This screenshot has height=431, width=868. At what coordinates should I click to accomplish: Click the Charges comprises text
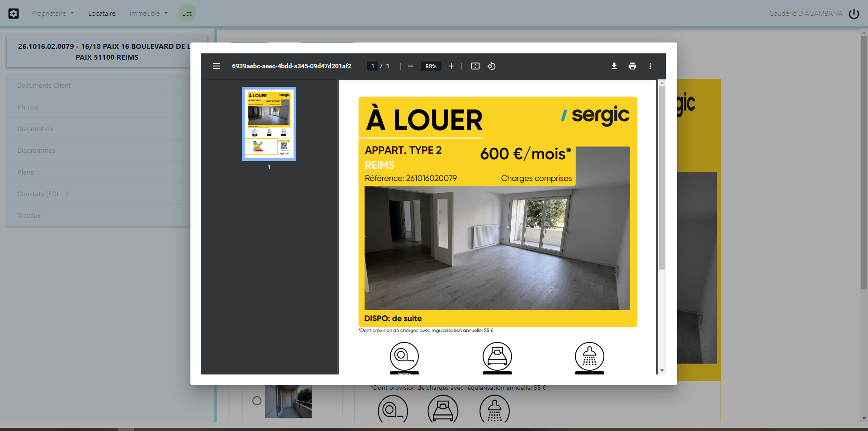pos(536,178)
